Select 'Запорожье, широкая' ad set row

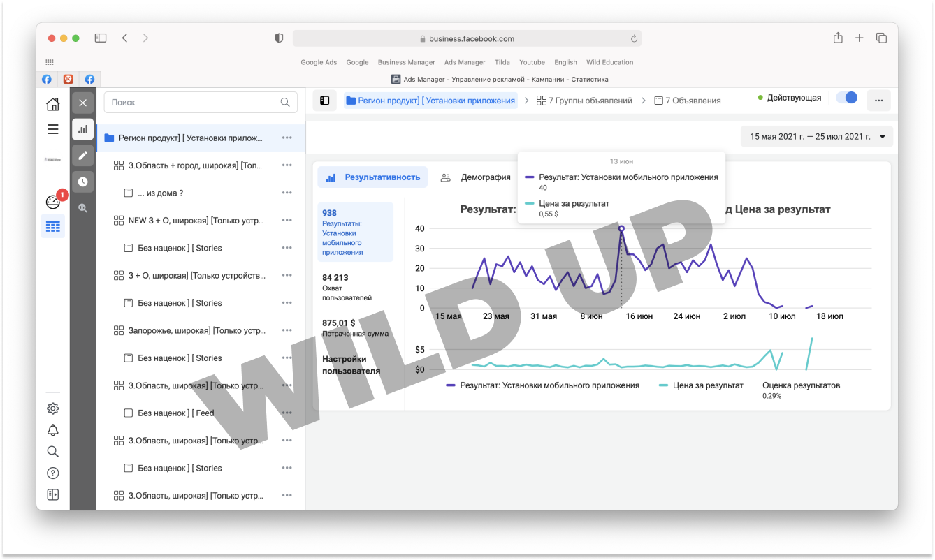pyautogui.click(x=201, y=330)
